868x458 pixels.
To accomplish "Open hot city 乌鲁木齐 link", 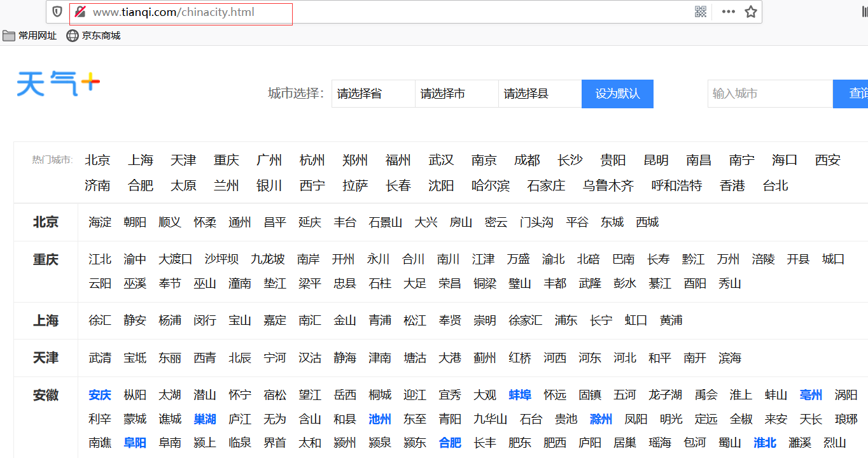I will [x=608, y=185].
